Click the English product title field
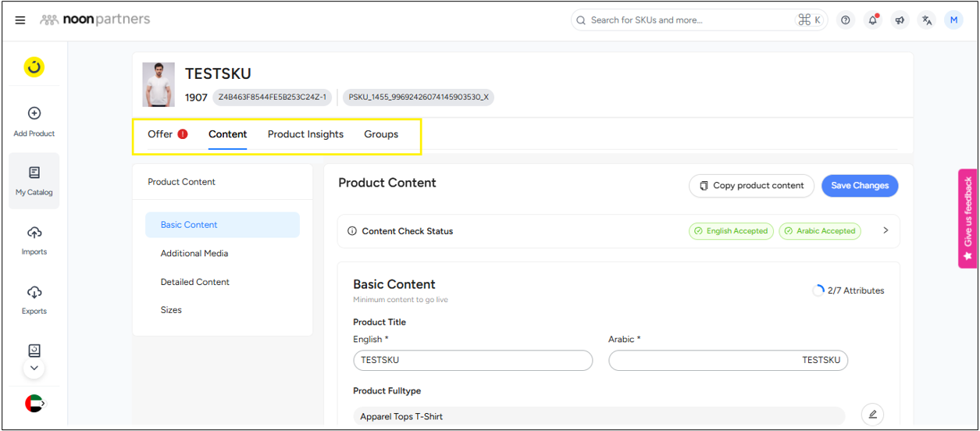 point(472,360)
